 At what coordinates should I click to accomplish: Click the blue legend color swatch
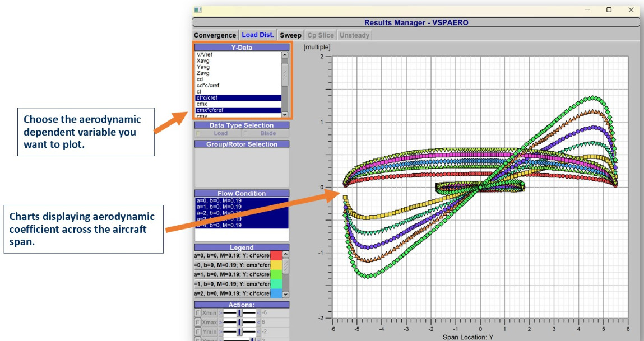click(275, 293)
